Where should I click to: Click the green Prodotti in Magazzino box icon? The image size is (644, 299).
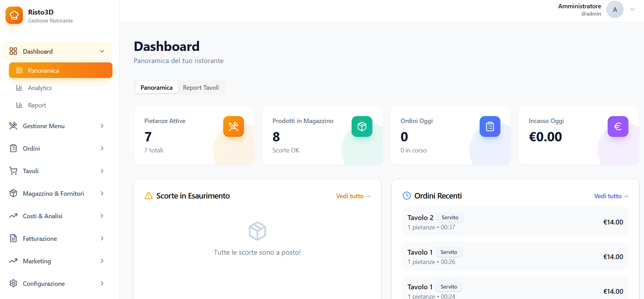[362, 126]
